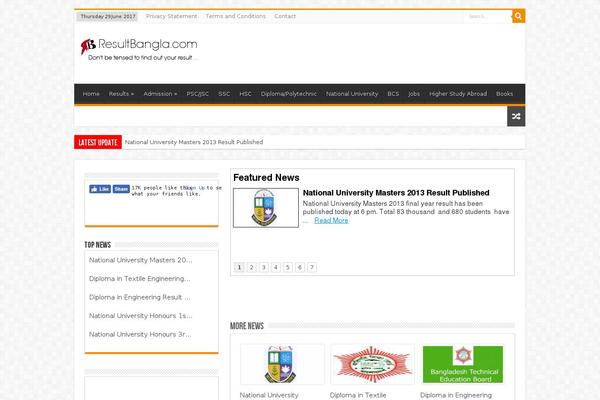
Task: Open the Privacy Statement link
Action: point(171,16)
